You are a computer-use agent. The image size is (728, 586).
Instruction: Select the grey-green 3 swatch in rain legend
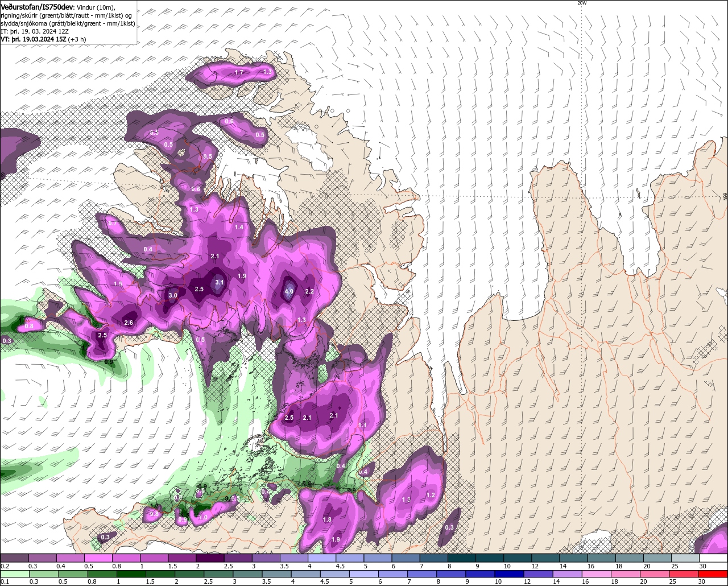247,573
